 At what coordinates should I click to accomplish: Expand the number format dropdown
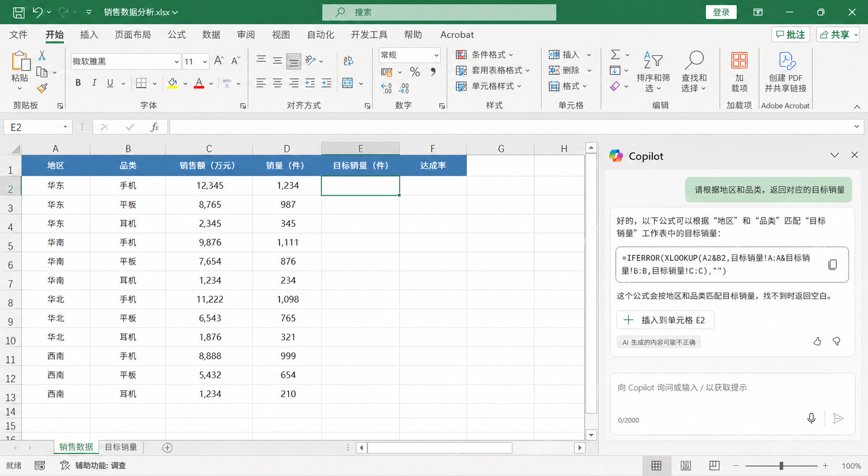point(436,55)
